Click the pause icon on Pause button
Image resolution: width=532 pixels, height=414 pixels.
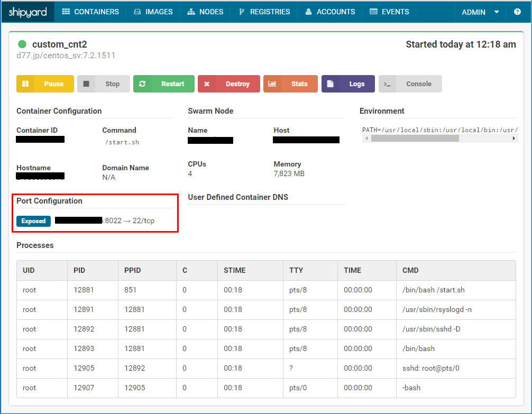[25, 84]
